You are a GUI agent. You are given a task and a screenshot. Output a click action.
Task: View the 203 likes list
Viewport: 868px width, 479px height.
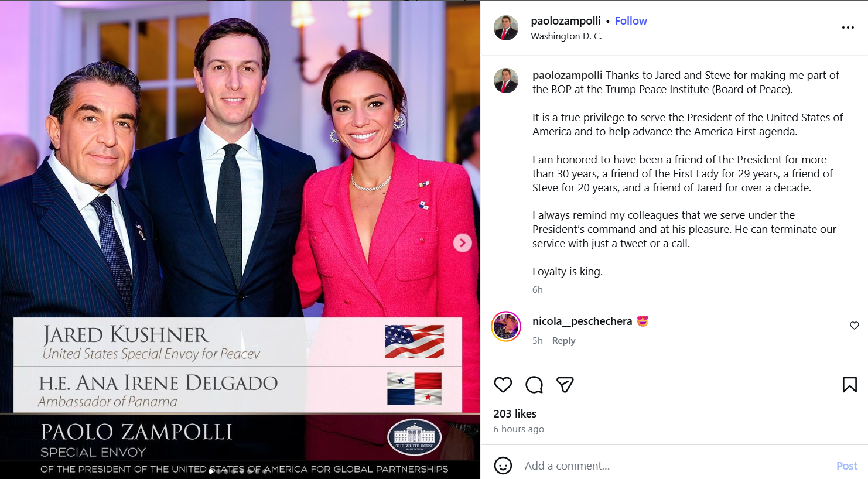pyautogui.click(x=515, y=414)
